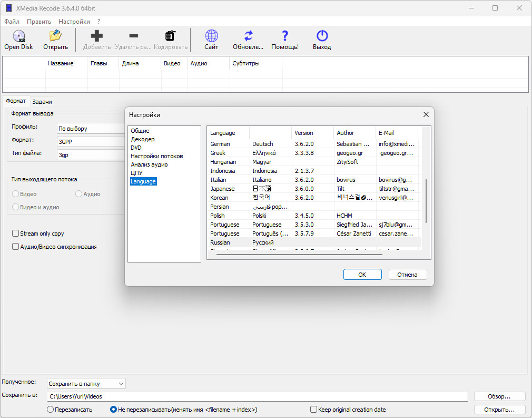Select the Greek language row
Image resolution: width=532 pixels, height=418 pixels.
click(314, 153)
